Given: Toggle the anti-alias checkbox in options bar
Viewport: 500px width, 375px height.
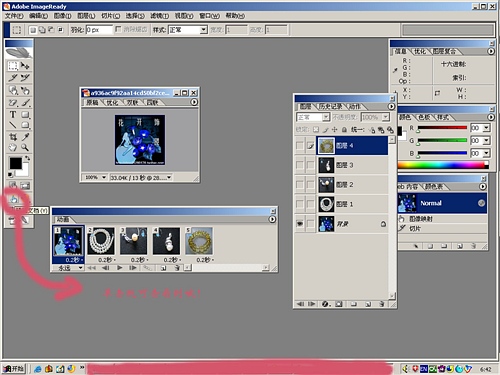Looking at the screenshot, I should click(x=118, y=29).
